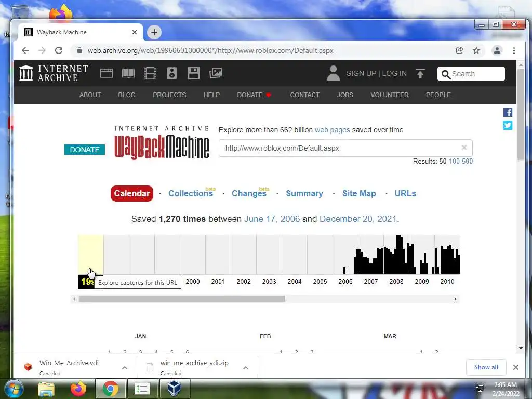Open the Audio (speaker) icon

click(x=171, y=73)
